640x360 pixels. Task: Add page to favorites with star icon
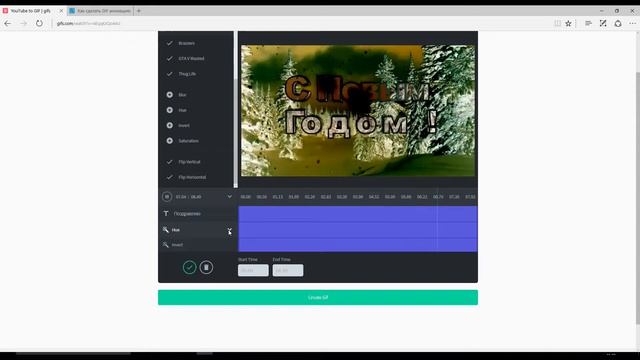pyautogui.click(x=568, y=24)
